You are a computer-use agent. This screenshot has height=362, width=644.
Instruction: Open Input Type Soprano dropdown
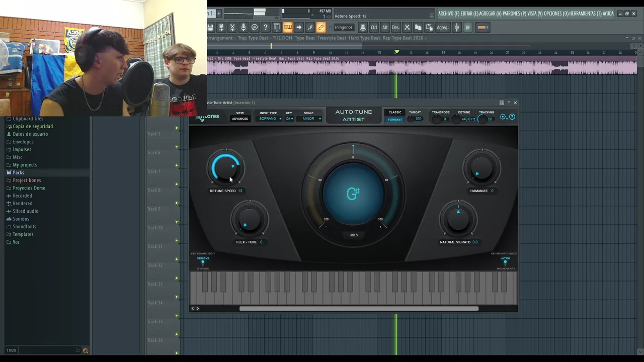click(270, 119)
